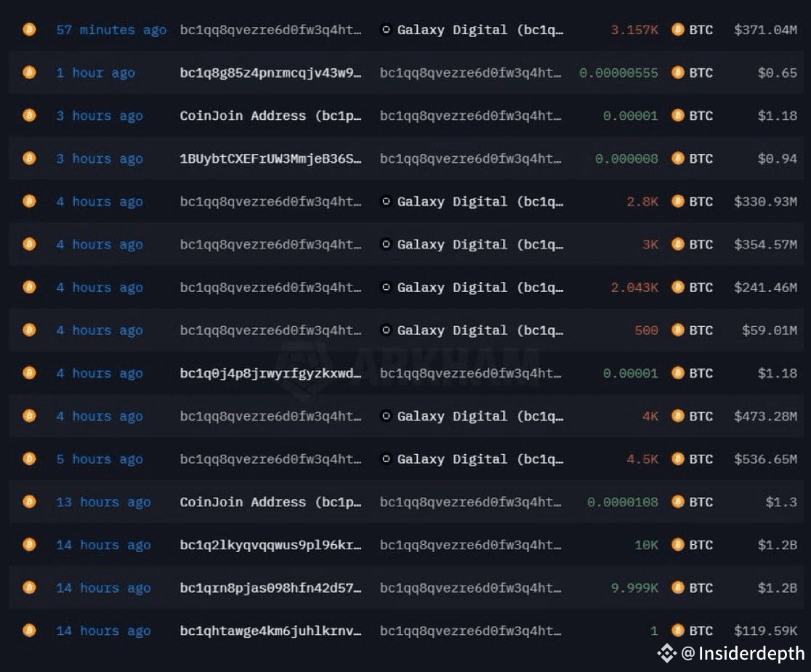Screen dimensions: 811x672
Task: Click Galaxy Digital logo in the $330.93M row
Action: [x=385, y=201]
